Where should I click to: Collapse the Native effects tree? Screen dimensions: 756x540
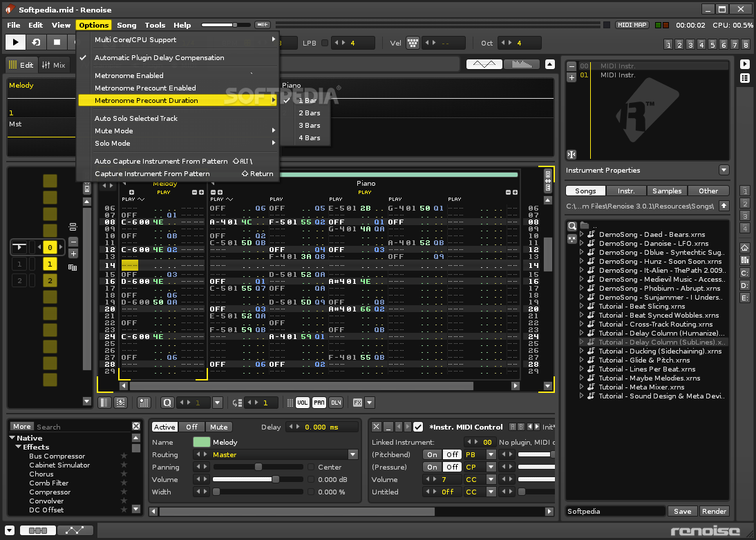pyautogui.click(x=12, y=438)
